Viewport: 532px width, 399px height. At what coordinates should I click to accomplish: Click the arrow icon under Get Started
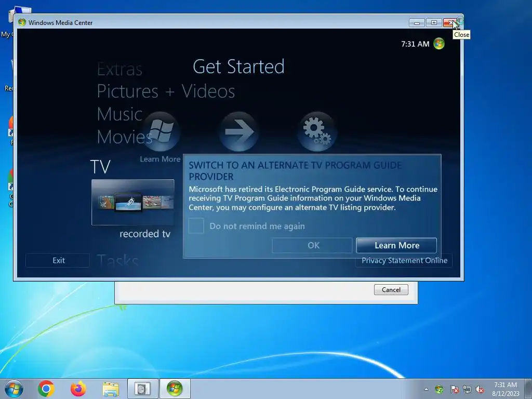click(x=239, y=131)
